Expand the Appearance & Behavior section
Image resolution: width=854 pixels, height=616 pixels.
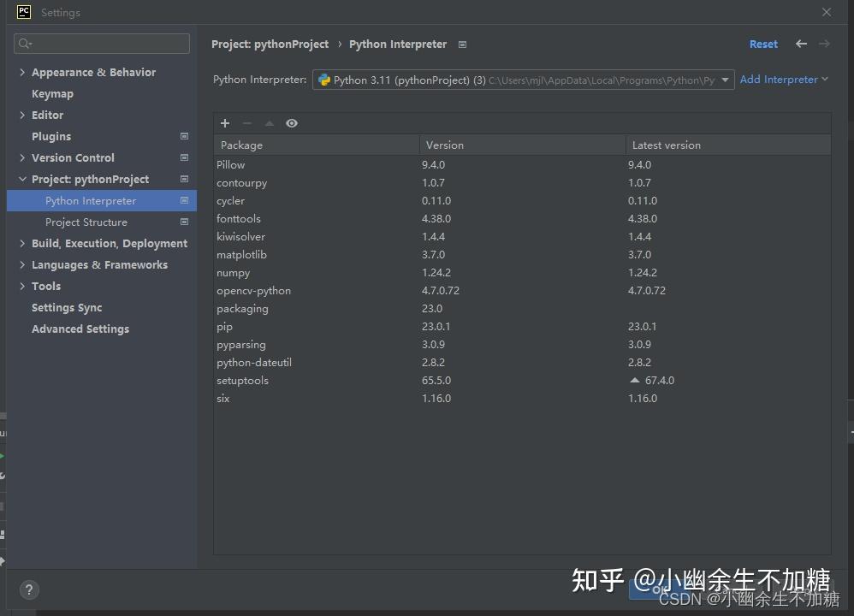21,72
